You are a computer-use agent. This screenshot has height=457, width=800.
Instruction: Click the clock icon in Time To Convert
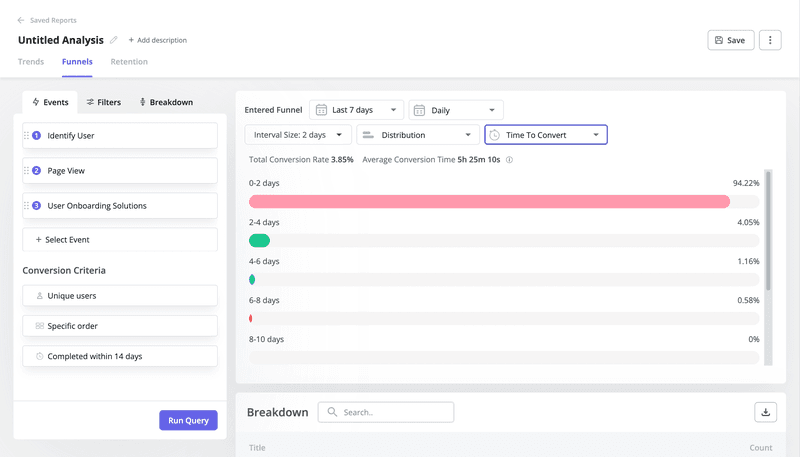[x=494, y=135]
